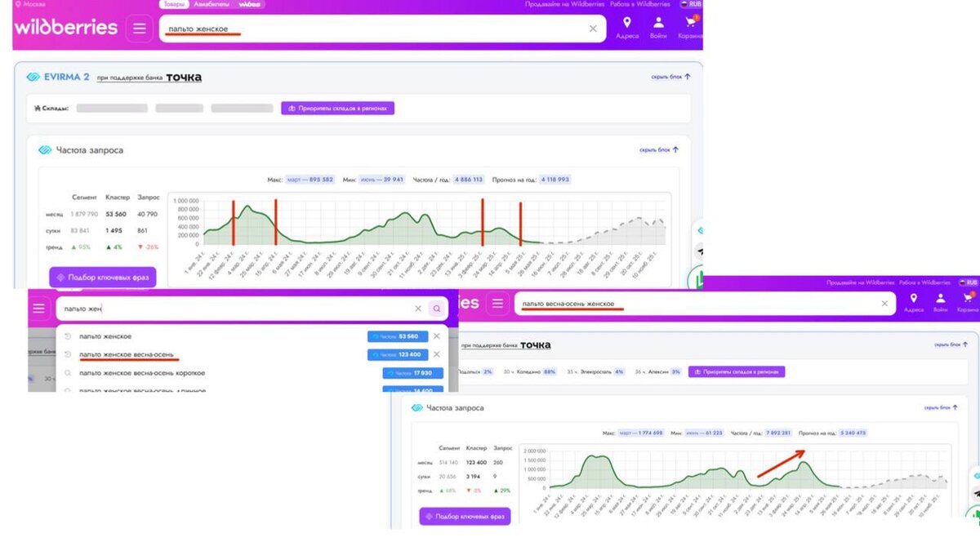980x551 pixels.
Task: Click the Москва location pin
Action: tap(18, 4)
